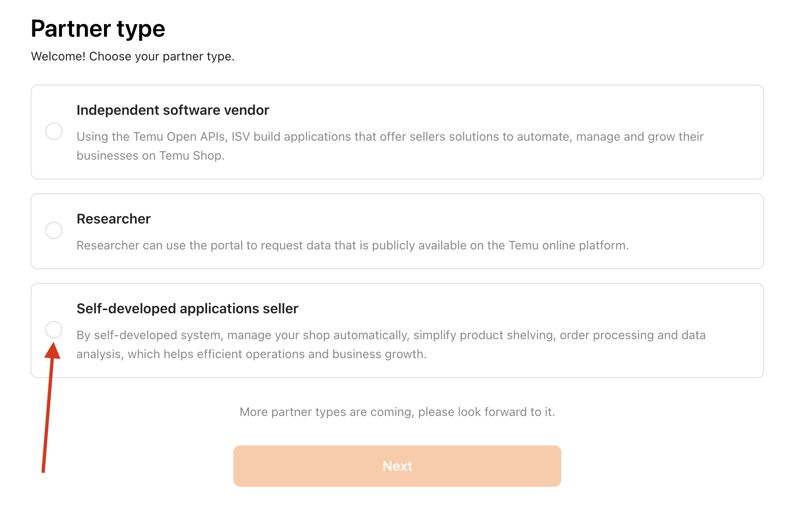The width and height of the screenshot is (812, 523).
Task: Click the bottom tail end of red arrow
Action: [x=43, y=470]
